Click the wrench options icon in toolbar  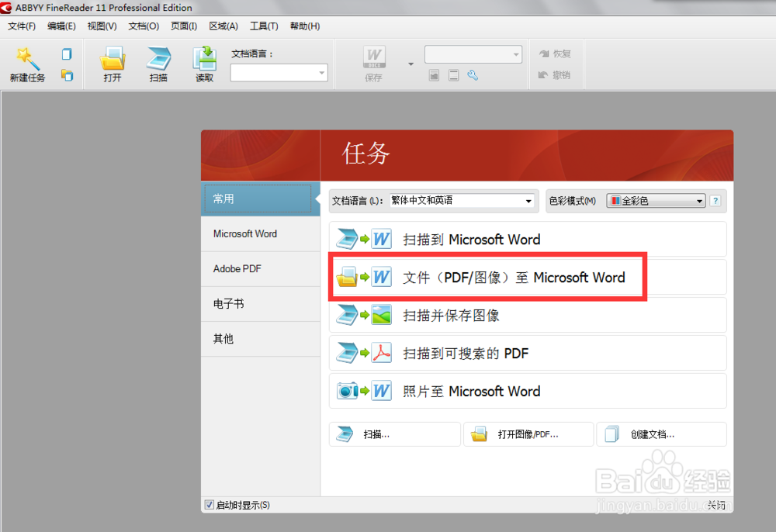click(x=473, y=75)
